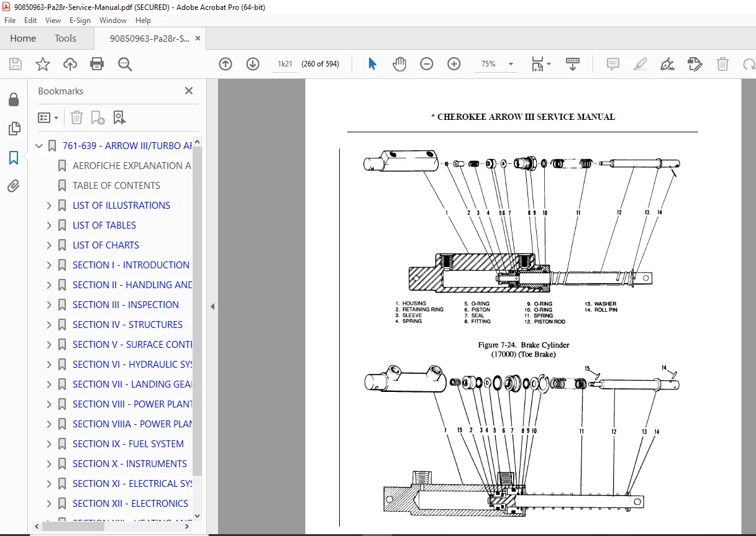756x536 pixels.
Task: Expand LIST OF TABLES bookmark
Action: 50,225
